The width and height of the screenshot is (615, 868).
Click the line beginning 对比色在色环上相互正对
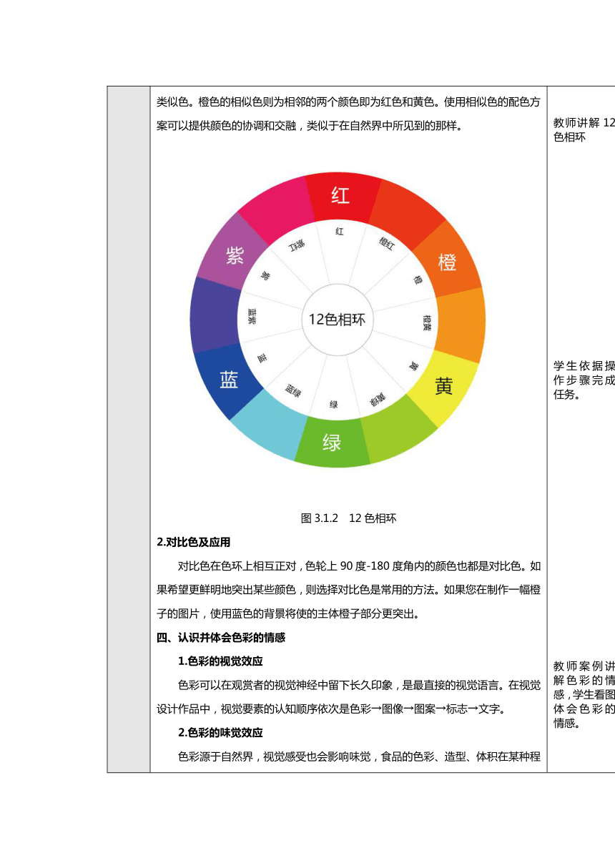point(359,566)
